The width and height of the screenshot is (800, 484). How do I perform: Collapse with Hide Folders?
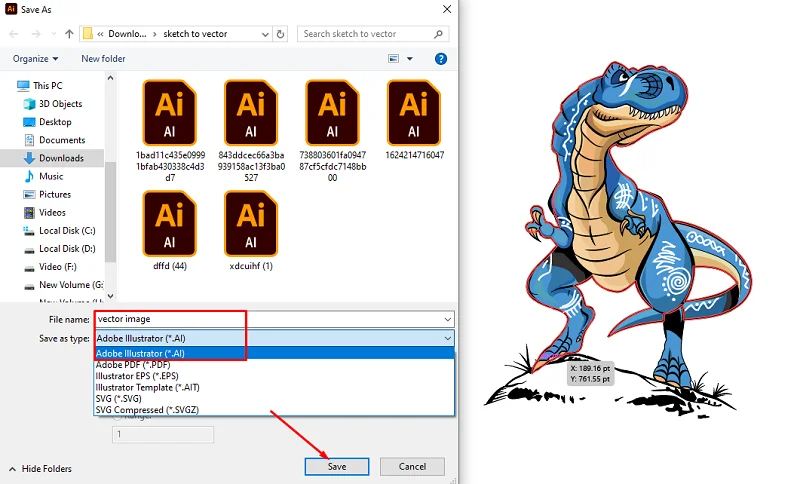point(41,469)
